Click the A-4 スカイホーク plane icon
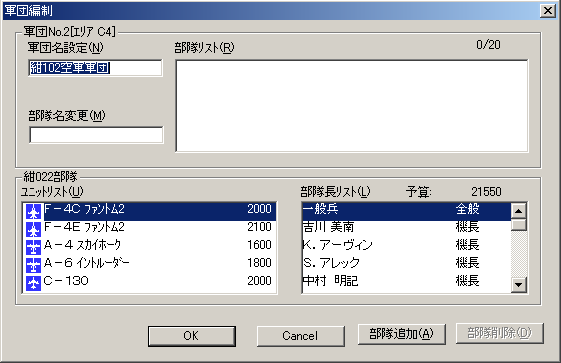The width and height of the screenshot is (561, 363). click(34, 247)
